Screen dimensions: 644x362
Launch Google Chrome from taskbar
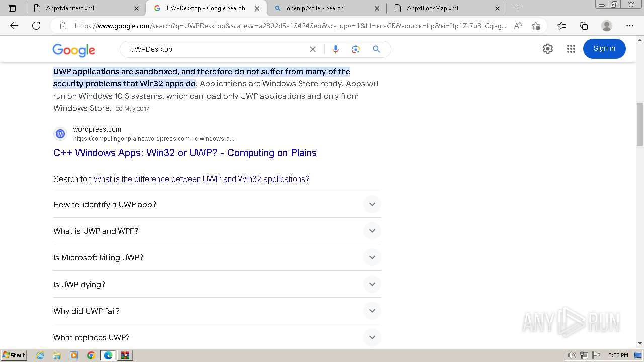(x=91, y=355)
